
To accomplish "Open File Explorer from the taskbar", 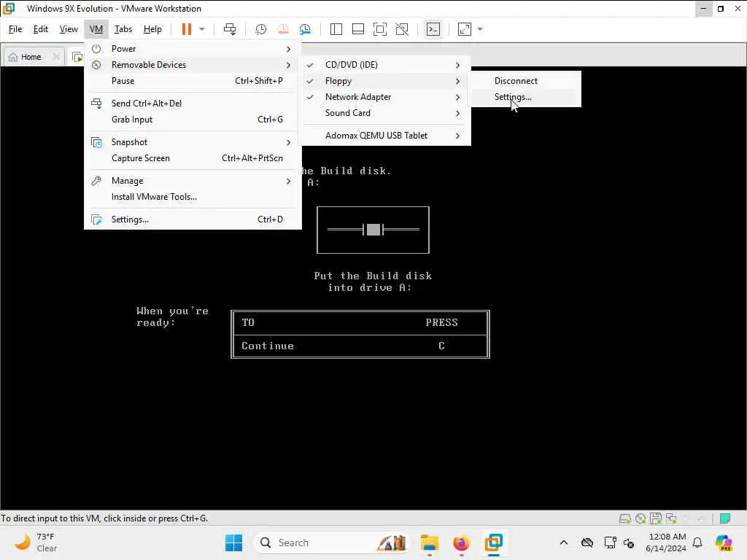I will coord(429,542).
